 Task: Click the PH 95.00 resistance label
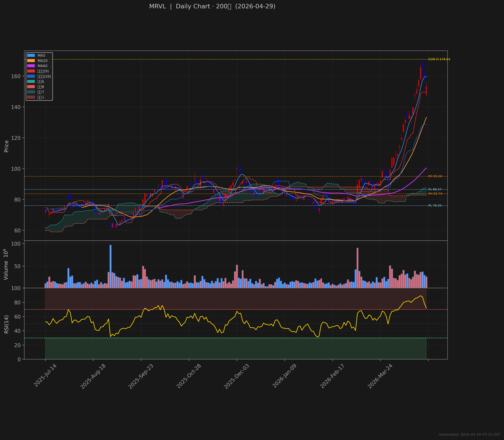click(x=435, y=176)
